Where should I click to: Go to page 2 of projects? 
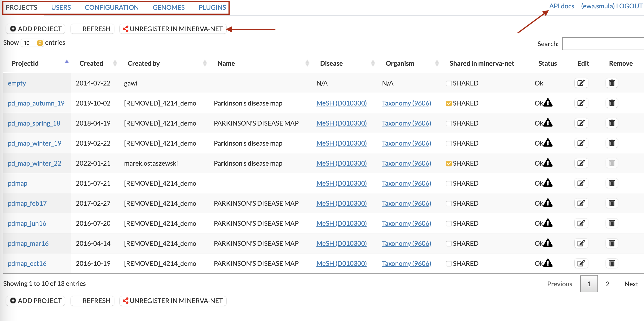[607, 284]
